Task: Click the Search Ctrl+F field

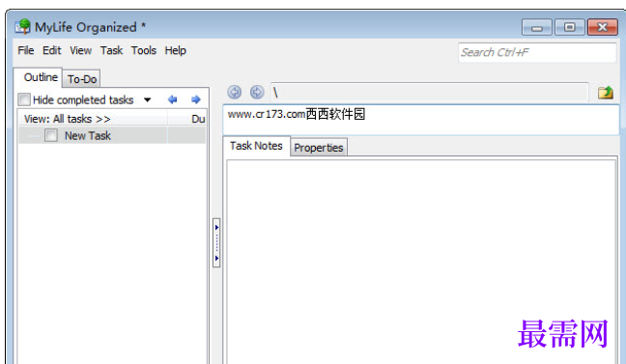Action: pyautogui.click(x=537, y=52)
